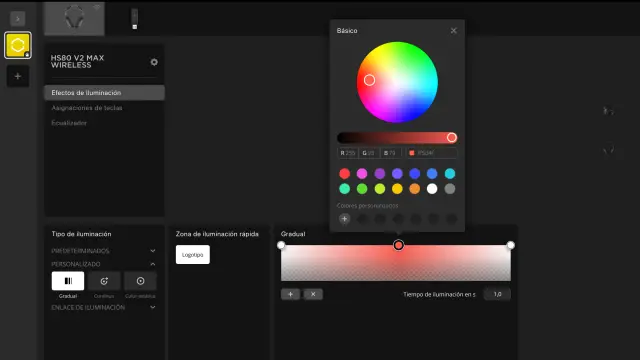This screenshot has width=640, height=360.
Task: Pick the violet-blue preset swatch
Action: pos(397,173)
